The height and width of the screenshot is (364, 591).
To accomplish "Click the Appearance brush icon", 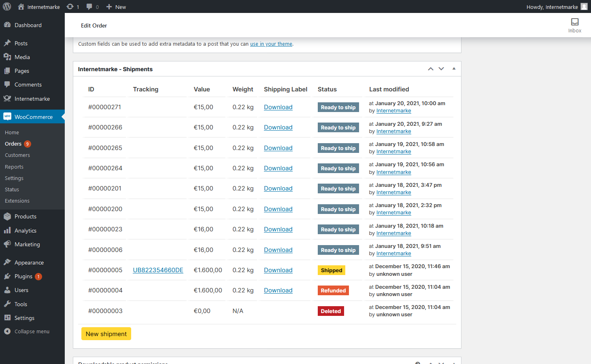I will pos(7,262).
